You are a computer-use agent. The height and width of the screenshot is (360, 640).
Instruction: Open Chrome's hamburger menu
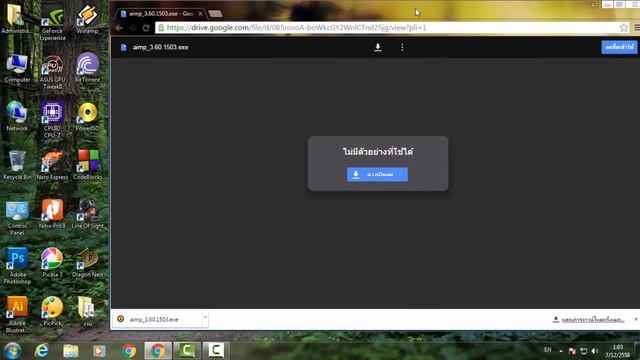637,28
